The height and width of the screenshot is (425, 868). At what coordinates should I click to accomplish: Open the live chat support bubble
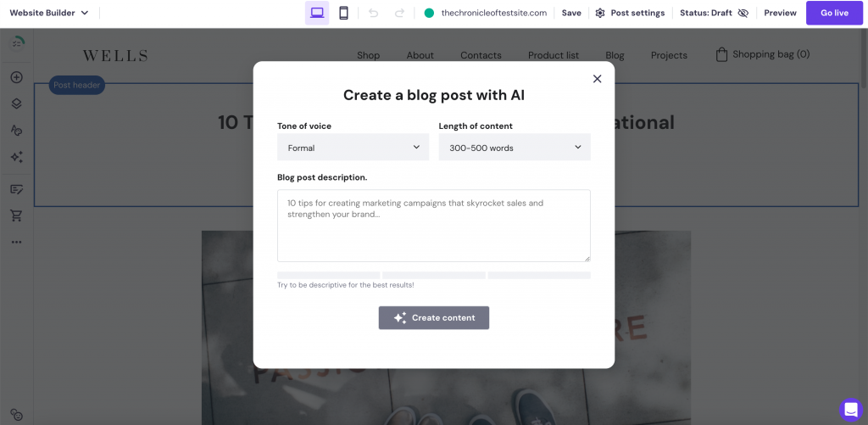[850, 410]
